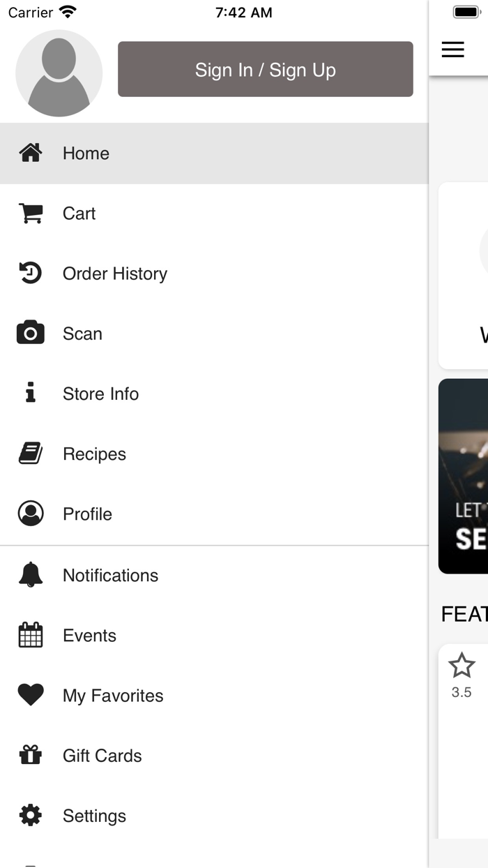The image size is (488, 868).
Task: Select Order History from the menu
Action: 115,274
